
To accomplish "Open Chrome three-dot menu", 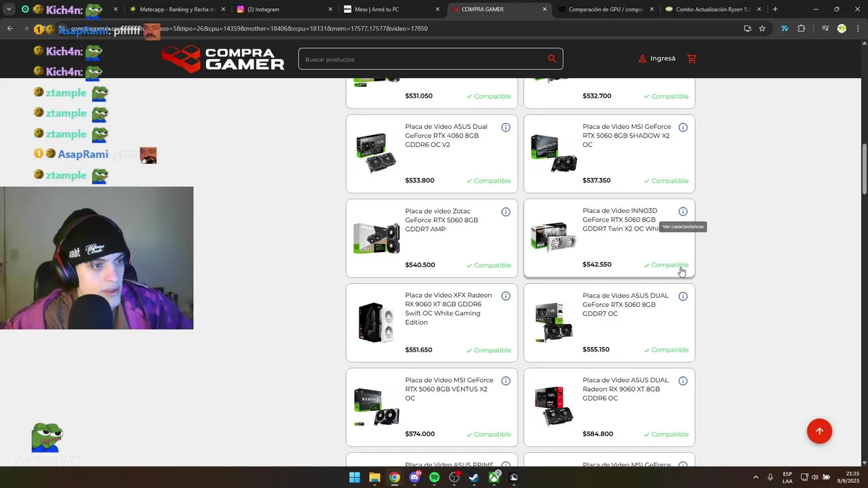I will point(857,28).
